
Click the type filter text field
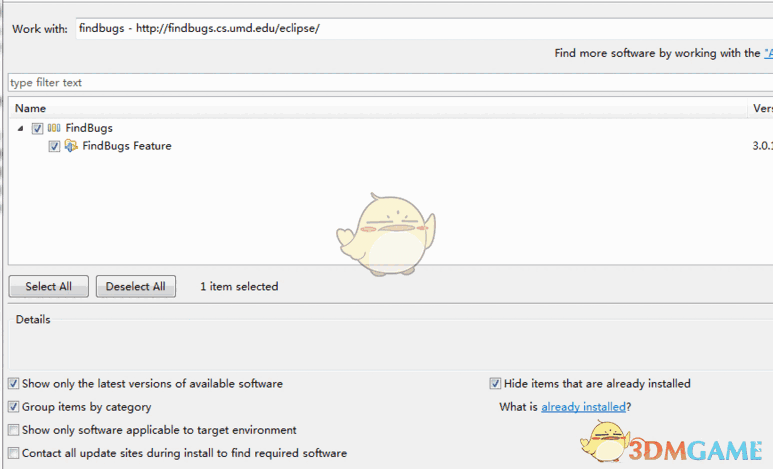tap(390, 82)
